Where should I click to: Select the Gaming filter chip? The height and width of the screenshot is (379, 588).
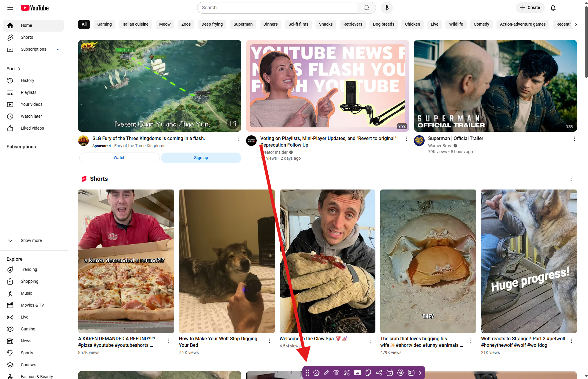tap(104, 24)
